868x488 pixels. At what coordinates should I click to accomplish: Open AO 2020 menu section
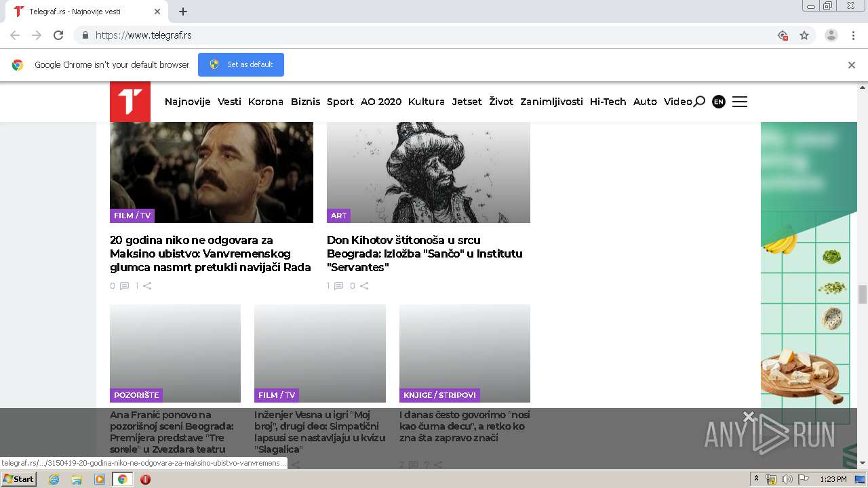381,102
